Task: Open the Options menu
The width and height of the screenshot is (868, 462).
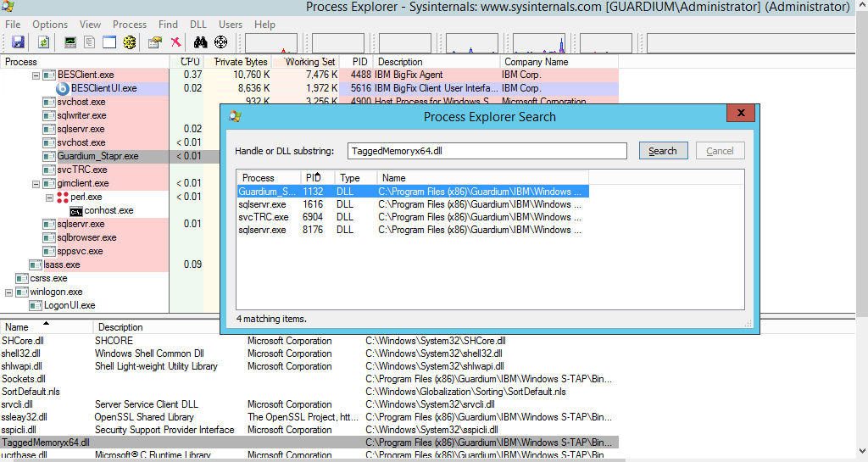Action: [x=50, y=25]
